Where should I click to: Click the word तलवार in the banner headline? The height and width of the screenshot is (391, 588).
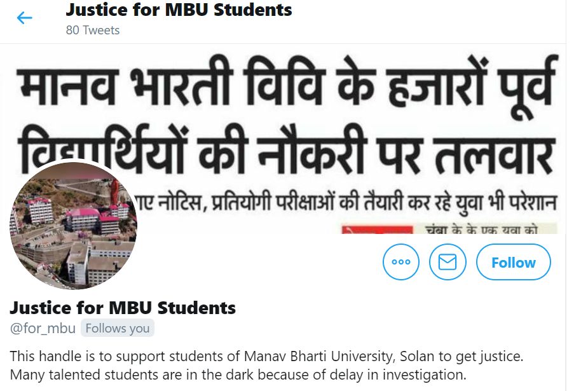(495, 153)
